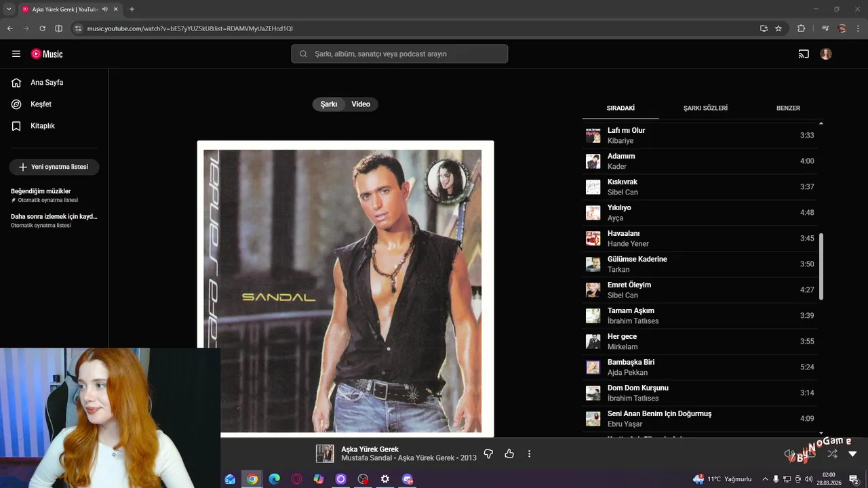Open the browser extensions puzzle icon
The height and width of the screenshot is (488, 868).
click(802, 28)
